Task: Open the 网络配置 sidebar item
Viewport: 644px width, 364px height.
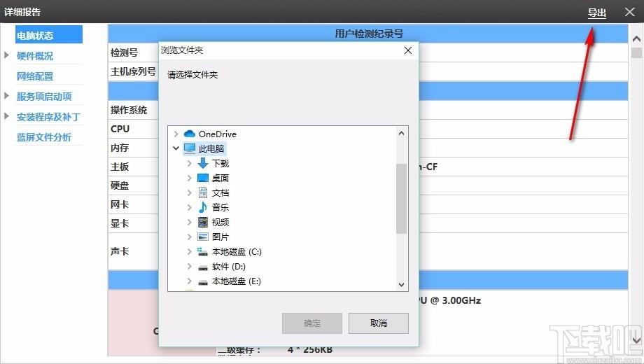Action: [35, 76]
